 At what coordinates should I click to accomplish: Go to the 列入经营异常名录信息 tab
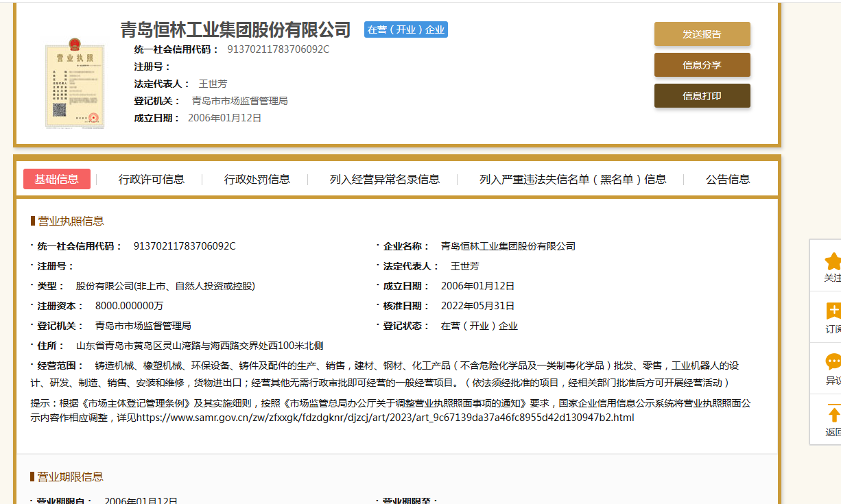[x=385, y=179]
